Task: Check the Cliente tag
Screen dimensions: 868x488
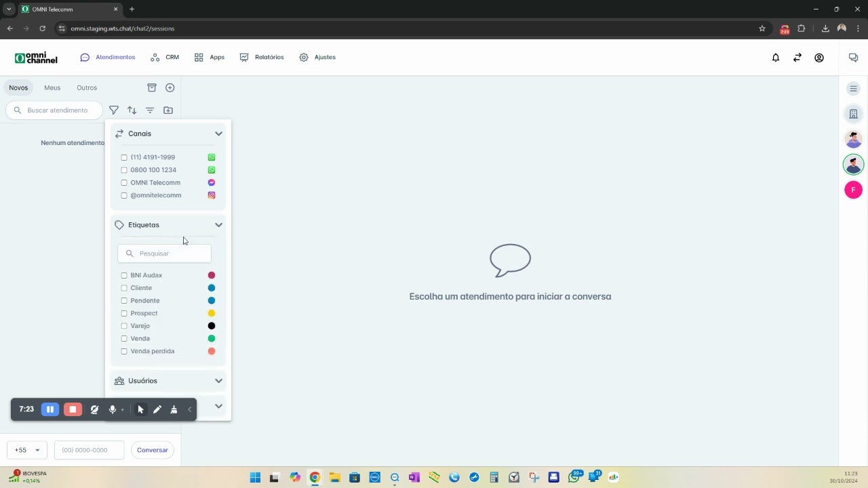Action: pyautogui.click(x=124, y=288)
